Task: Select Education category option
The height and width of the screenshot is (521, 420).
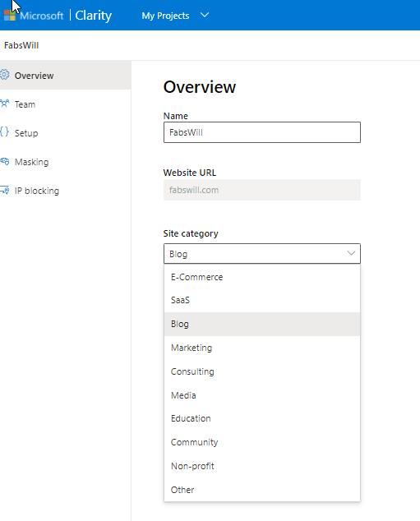Action: click(262, 418)
